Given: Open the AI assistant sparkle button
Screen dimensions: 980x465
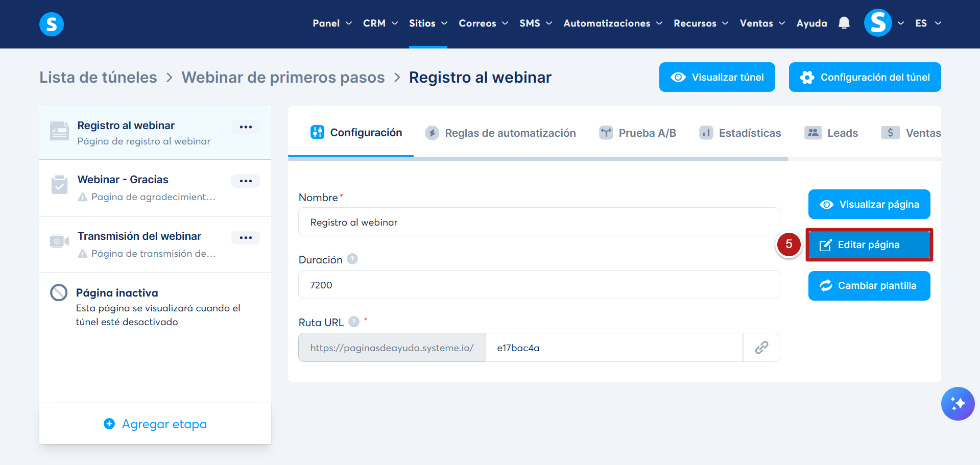Looking at the screenshot, I should [x=958, y=404].
